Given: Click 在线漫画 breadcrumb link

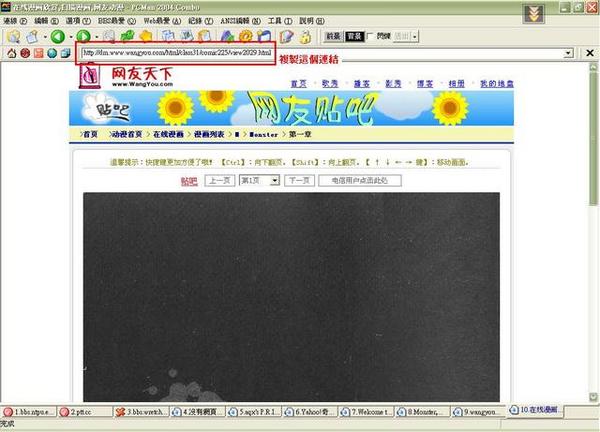Looking at the screenshot, I should [x=168, y=134].
